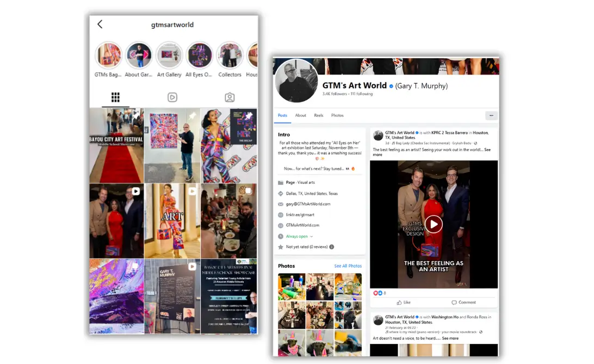The width and height of the screenshot is (594, 364).
Task: Open the Gary T. Murphy sign reel
Action: tap(172, 296)
